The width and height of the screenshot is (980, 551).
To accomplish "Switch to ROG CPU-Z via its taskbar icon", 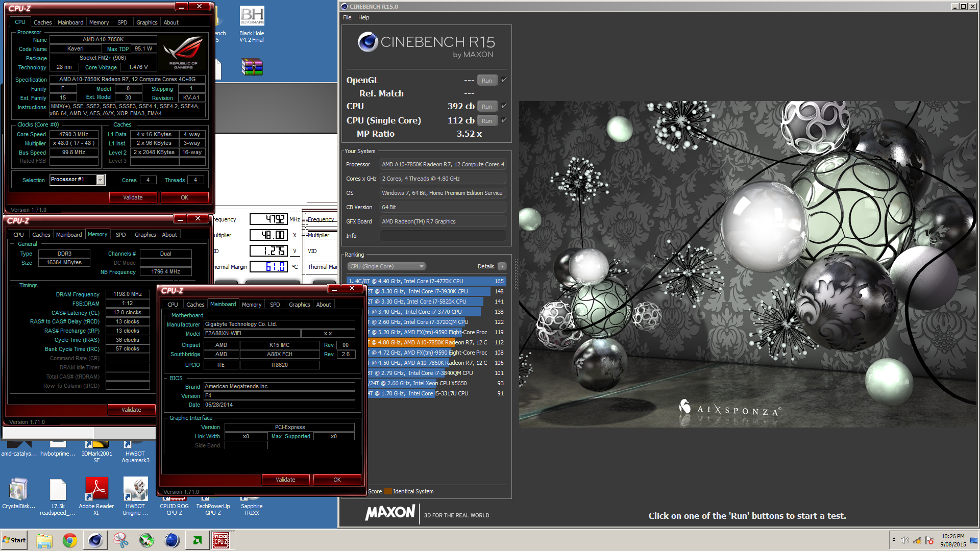I will [221, 540].
